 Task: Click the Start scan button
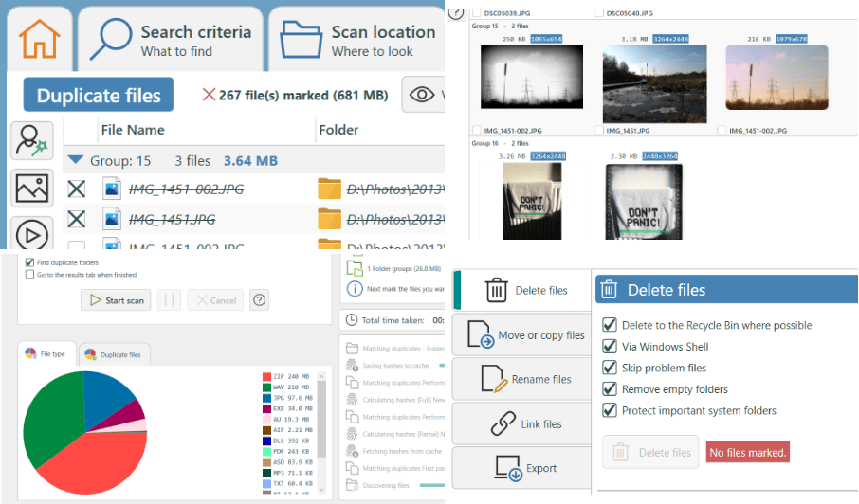[x=117, y=300]
